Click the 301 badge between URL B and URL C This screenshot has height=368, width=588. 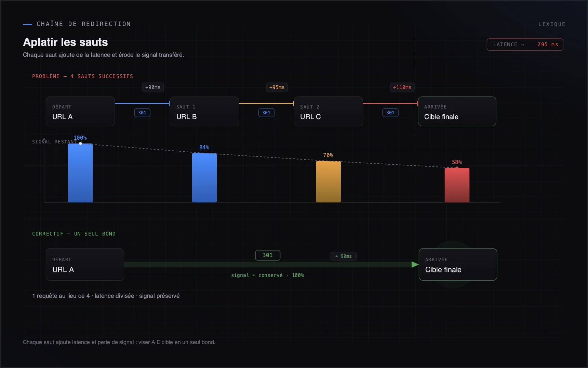[x=266, y=113]
